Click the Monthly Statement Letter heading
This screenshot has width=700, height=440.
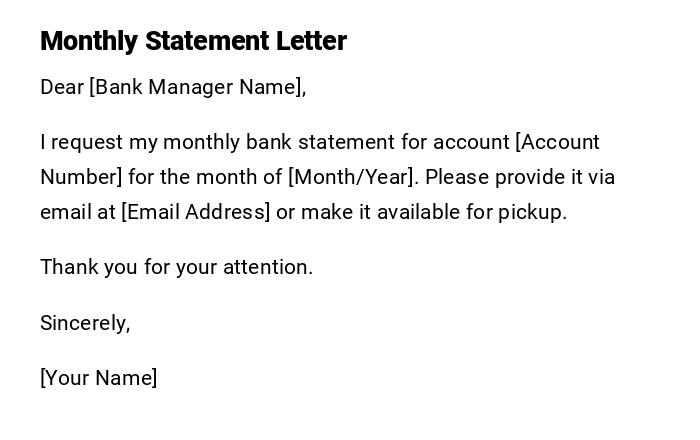click(x=193, y=41)
